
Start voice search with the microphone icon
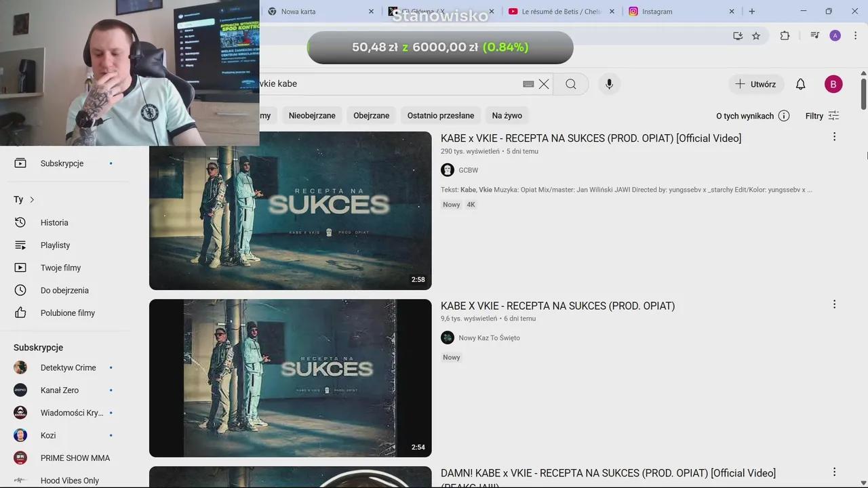point(609,83)
